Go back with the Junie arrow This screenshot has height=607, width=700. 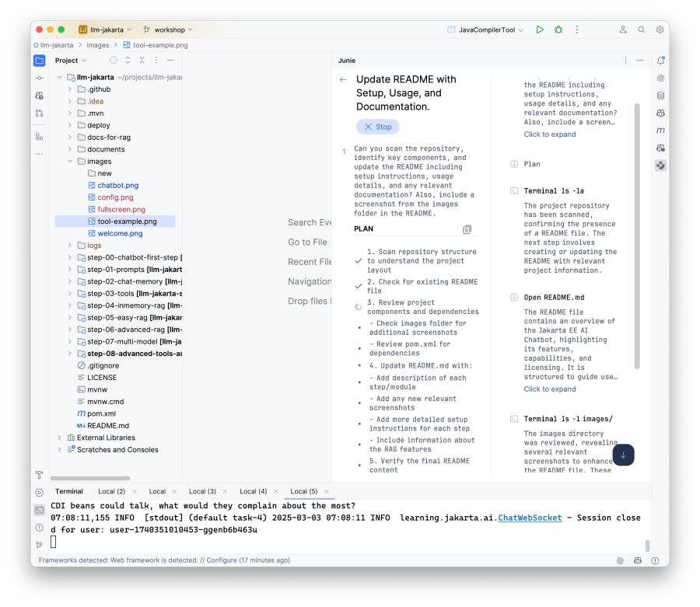[343, 80]
